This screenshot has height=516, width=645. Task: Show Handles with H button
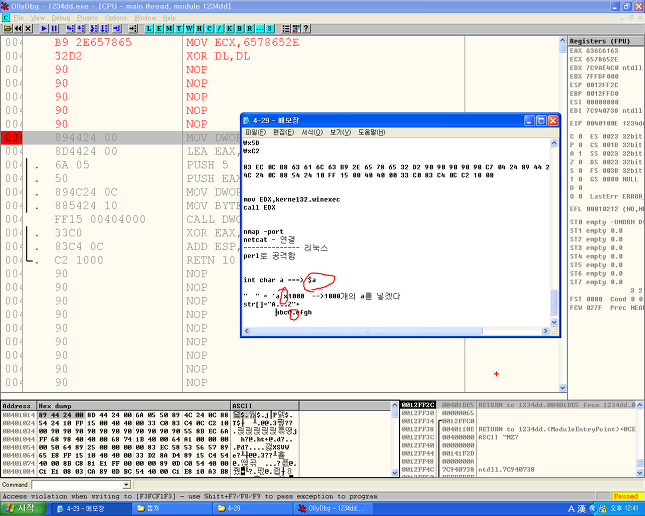coord(199,28)
